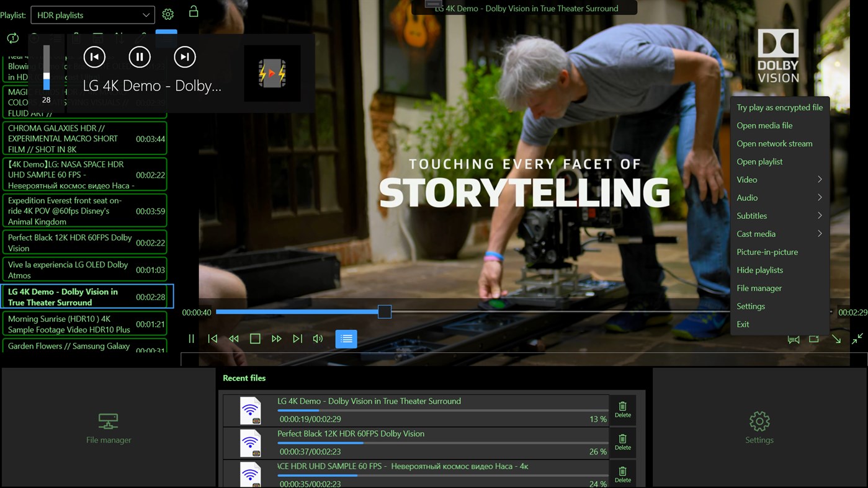Delete the Perfect Black 12K recent file
The height and width of the screenshot is (488, 868).
click(x=622, y=442)
